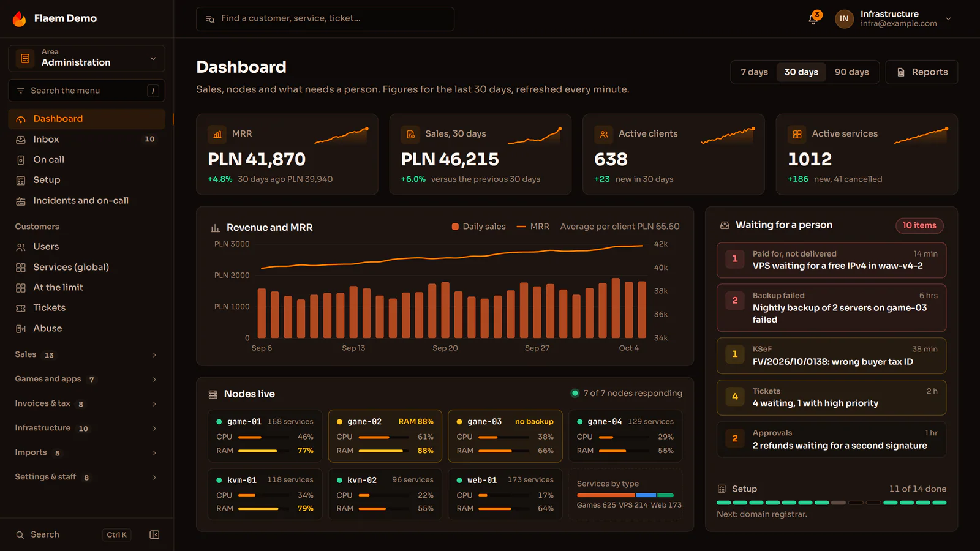Expand the Settings & staff section
Screen dimensions: 980x551
click(x=86, y=477)
